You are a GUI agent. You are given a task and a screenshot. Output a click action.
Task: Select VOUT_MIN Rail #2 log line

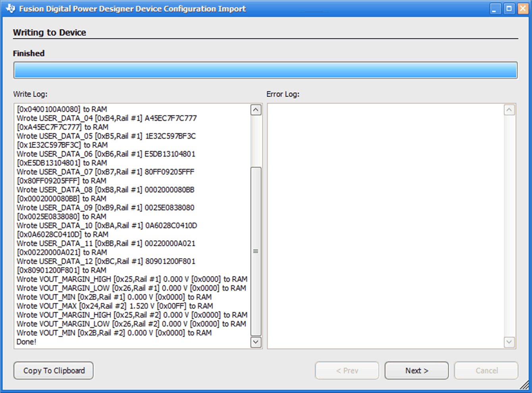114,333
